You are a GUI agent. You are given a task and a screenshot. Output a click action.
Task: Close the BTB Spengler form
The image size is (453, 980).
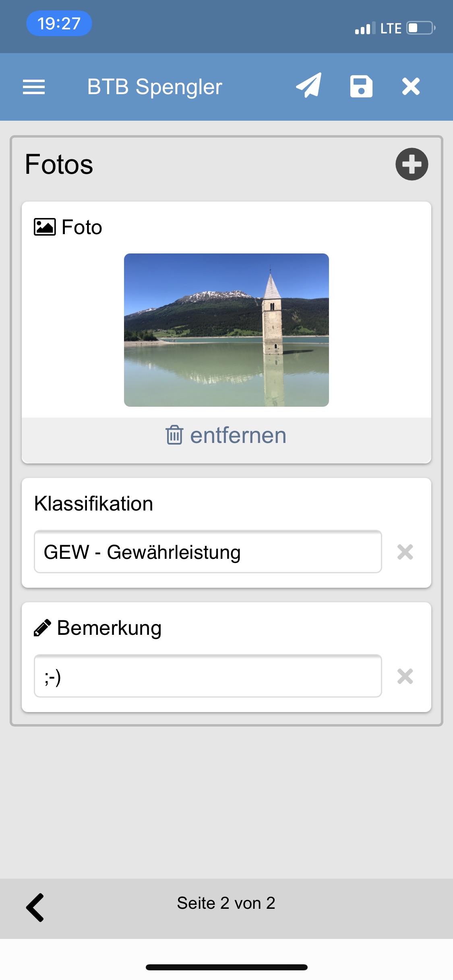[411, 86]
